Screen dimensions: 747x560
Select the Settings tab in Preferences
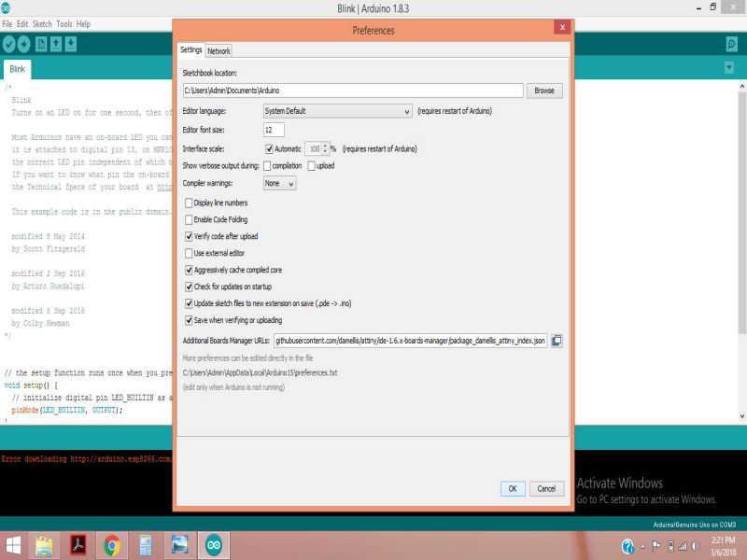pyautogui.click(x=191, y=50)
